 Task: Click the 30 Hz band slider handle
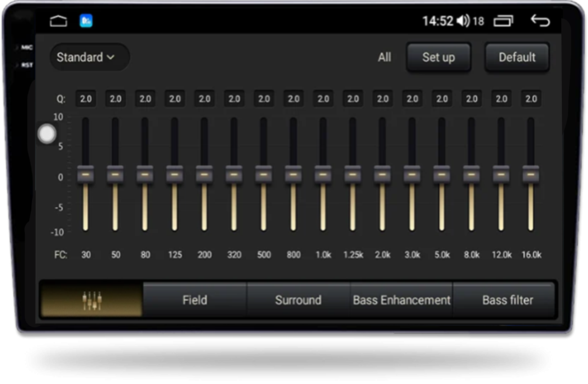pos(86,174)
